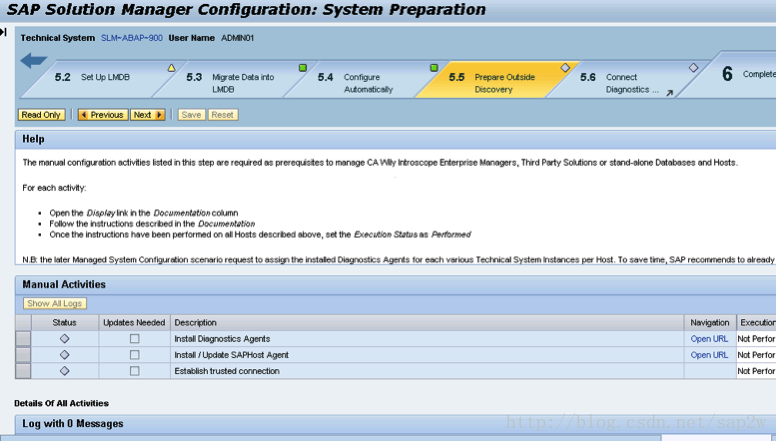Viewport: 777px width, 442px height.
Task: Click status diamond for Install Diagnostics Agents
Action: (x=64, y=338)
